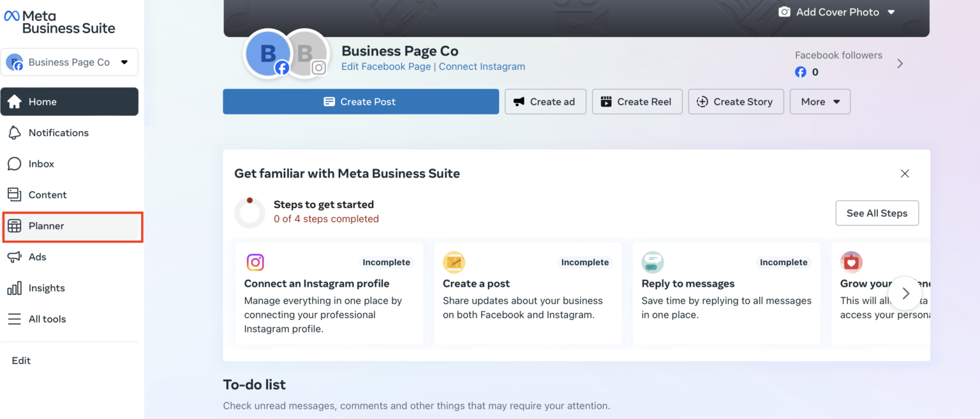Click the Reply to messages step icon
Screen dimensions: 980x419
click(x=652, y=263)
